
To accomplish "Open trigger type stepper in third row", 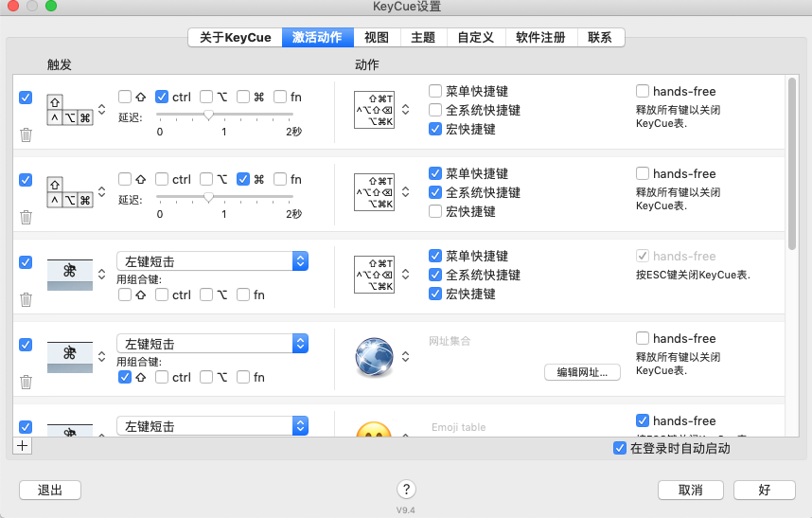I will pyautogui.click(x=102, y=274).
